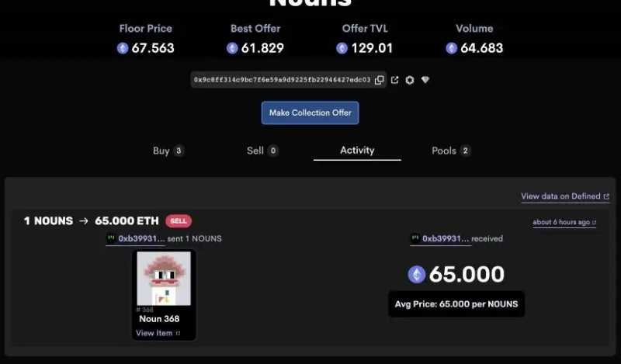This screenshot has height=364, width=621.
Task: Click the diamond icon next to the address
Action: (425, 80)
